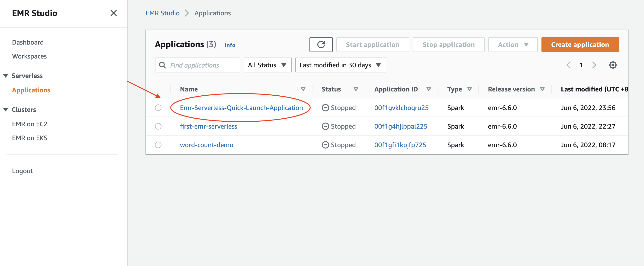Click the Stop application icon button

pyautogui.click(x=448, y=44)
